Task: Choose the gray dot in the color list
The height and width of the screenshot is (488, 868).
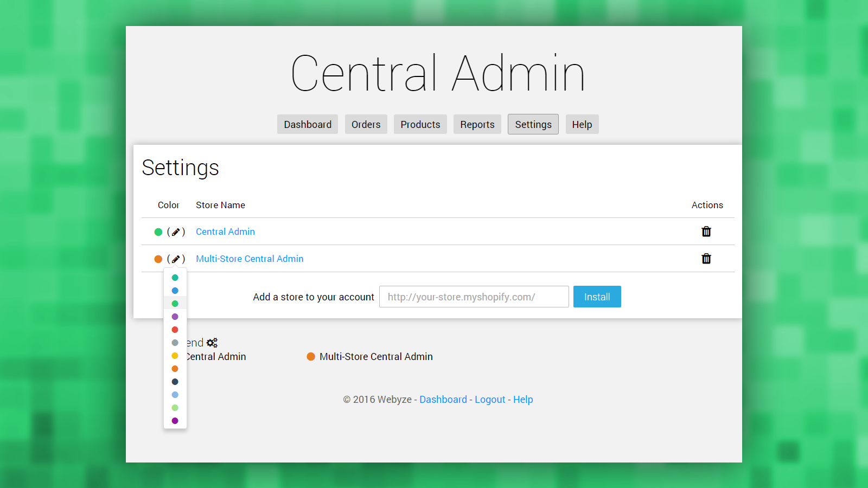Action: [x=175, y=343]
